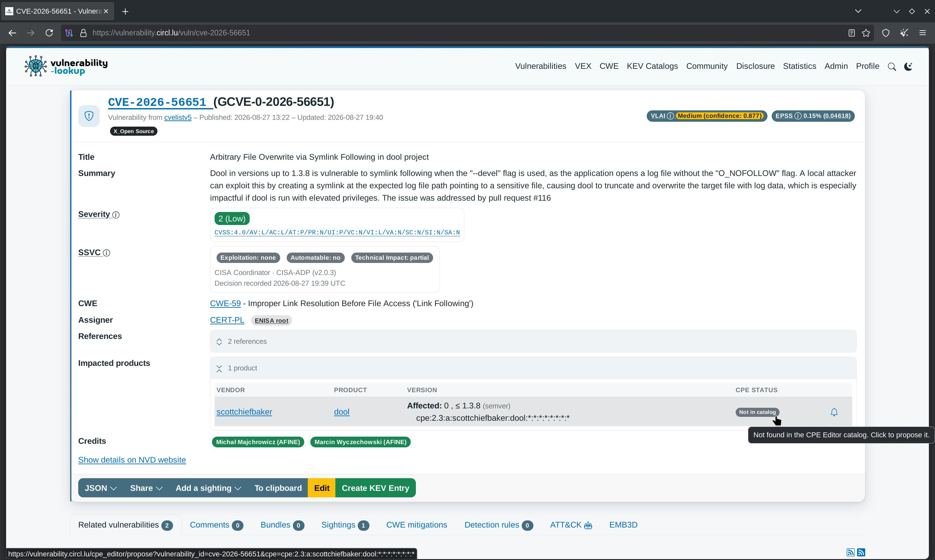Image resolution: width=935 pixels, height=560 pixels.
Task: List all tabs dropdown arrow
Action: [x=858, y=11]
